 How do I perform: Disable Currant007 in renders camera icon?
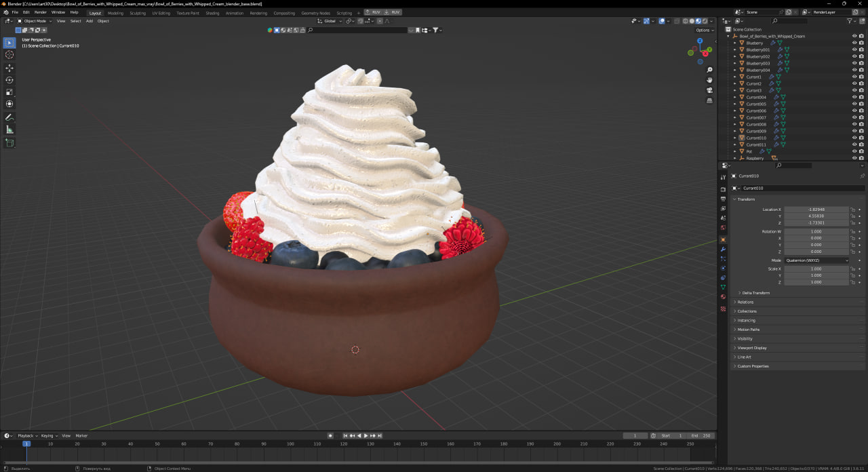point(862,117)
